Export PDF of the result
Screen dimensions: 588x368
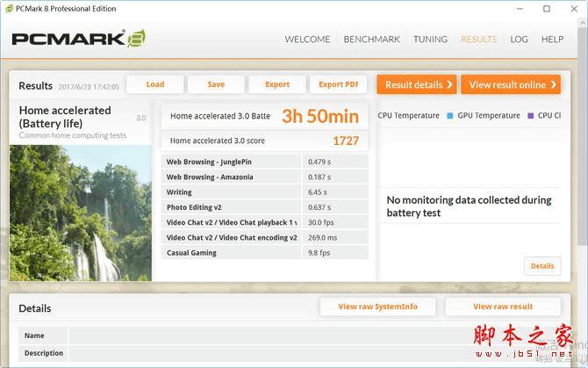(338, 84)
